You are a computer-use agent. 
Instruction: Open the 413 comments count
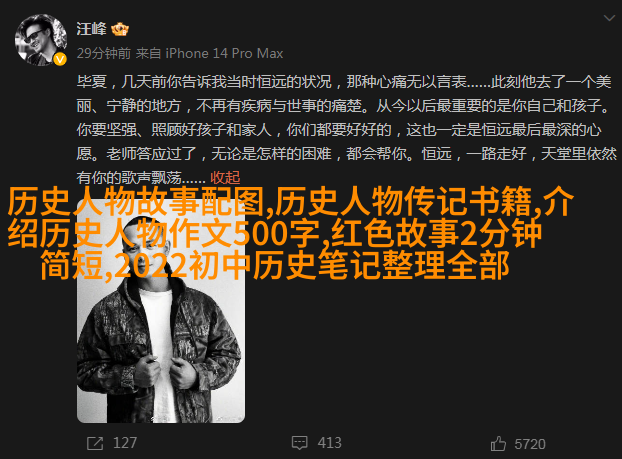click(x=329, y=443)
